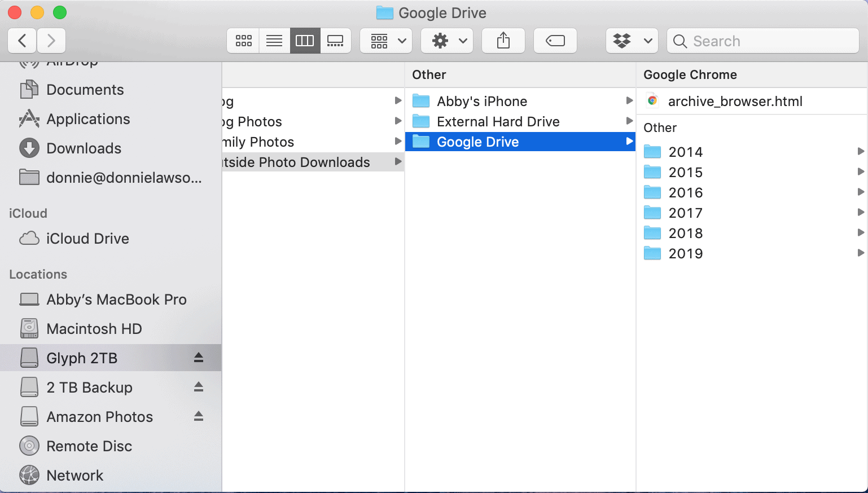Expand the 2014 folder arrow
The width and height of the screenshot is (868, 493).
(861, 151)
